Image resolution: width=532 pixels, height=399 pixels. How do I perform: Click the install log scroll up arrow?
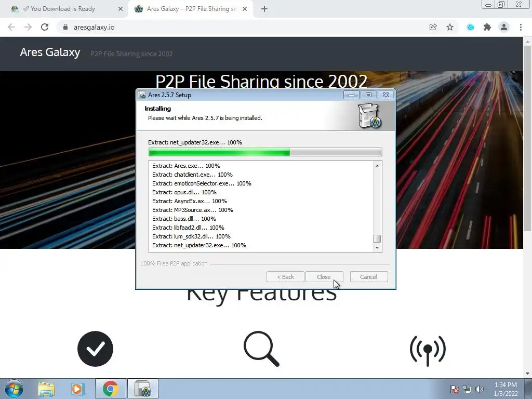pos(377,166)
